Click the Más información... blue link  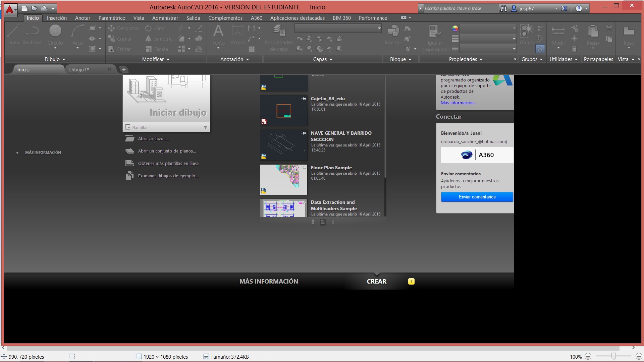point(459,103)
